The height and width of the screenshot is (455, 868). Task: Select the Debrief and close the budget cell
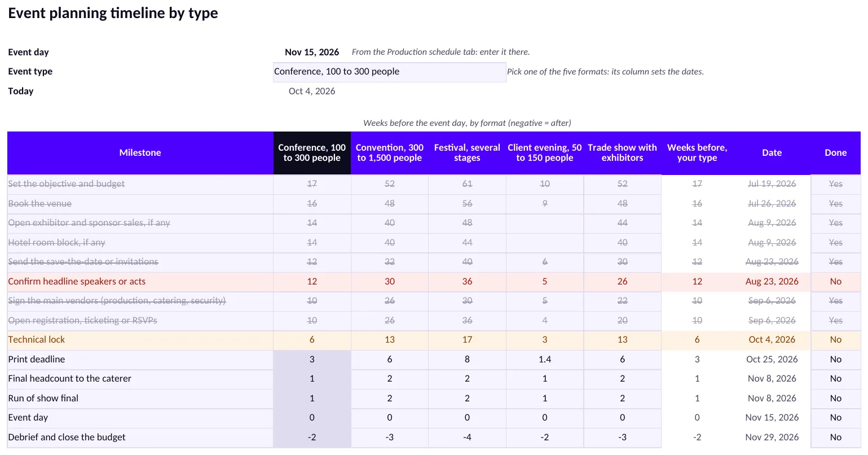click(140, 438)
